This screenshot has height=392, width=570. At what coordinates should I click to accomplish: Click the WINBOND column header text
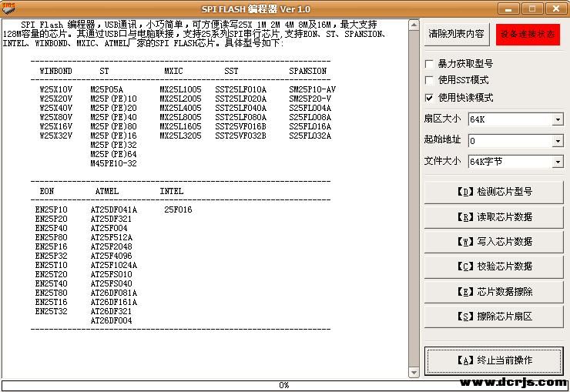click(55, 71)
